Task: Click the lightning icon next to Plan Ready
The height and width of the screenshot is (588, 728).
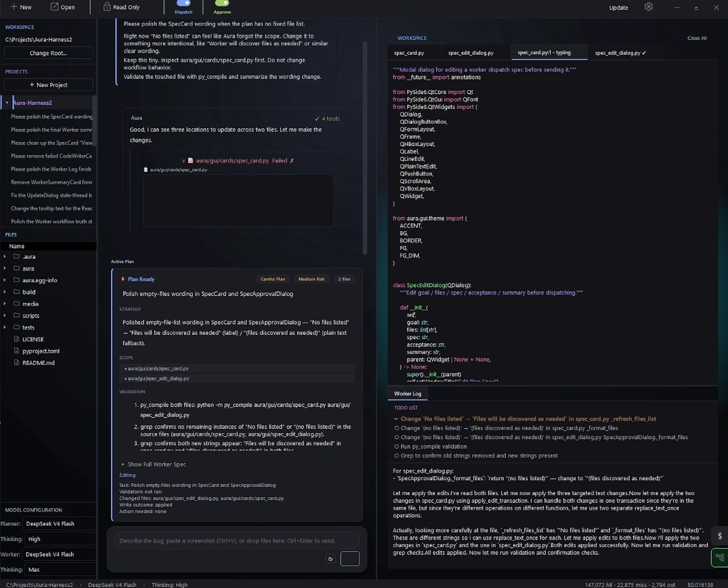Action: 123,279
